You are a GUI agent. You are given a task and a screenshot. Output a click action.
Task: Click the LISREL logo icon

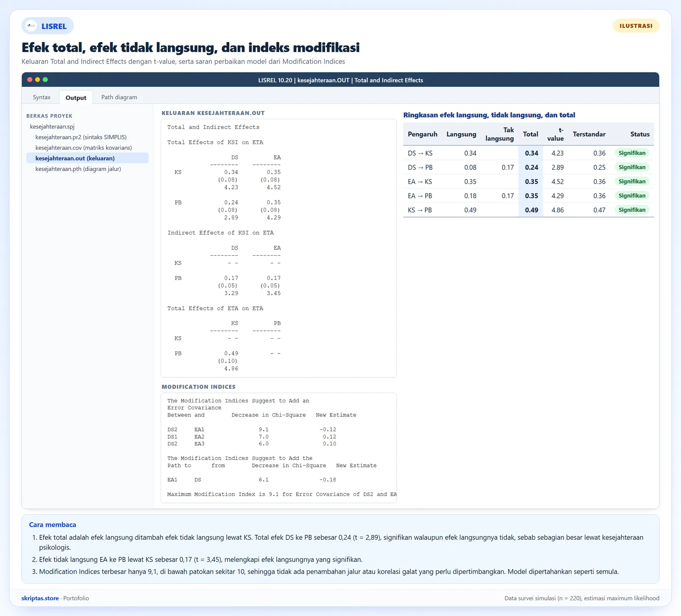point(31,26)
